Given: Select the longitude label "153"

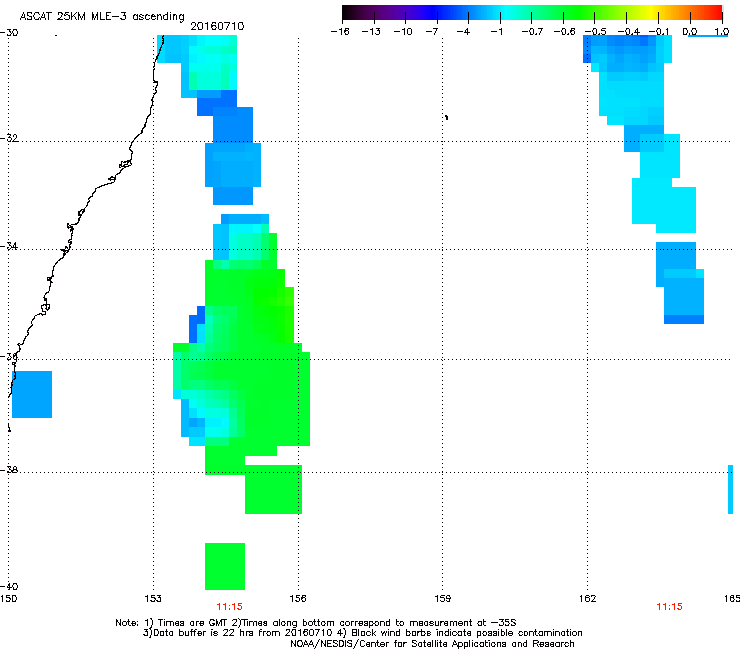Looking at the screenshot, I should [153, 599].
